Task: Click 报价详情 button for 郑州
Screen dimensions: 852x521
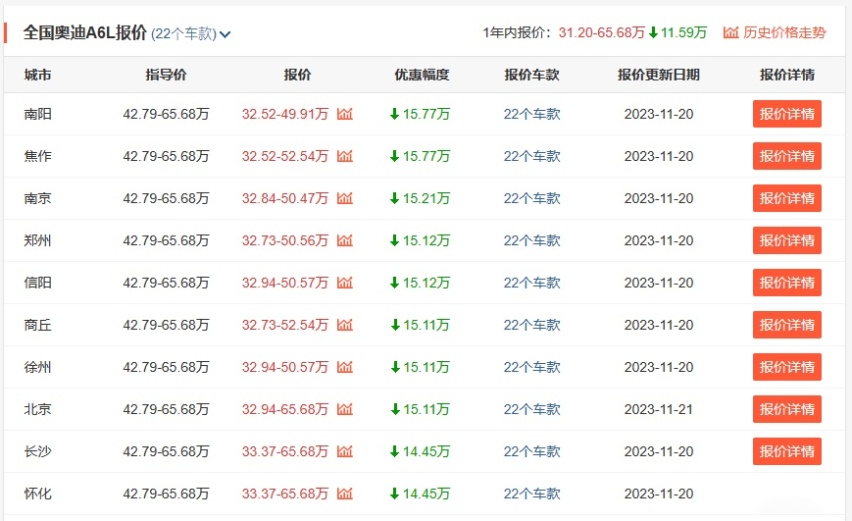Action: 787,241
